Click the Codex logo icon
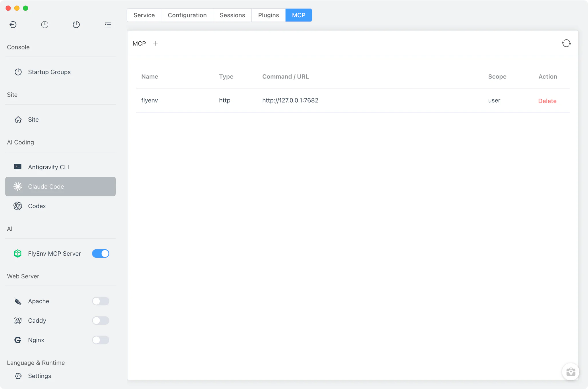This screenshot has width=588, height=389. pyautogui.click(x=18, y=206)
